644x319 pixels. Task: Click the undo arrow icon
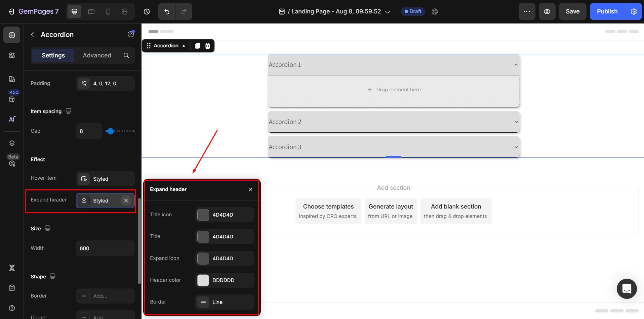pyautogui.click(x=167, y=11)
